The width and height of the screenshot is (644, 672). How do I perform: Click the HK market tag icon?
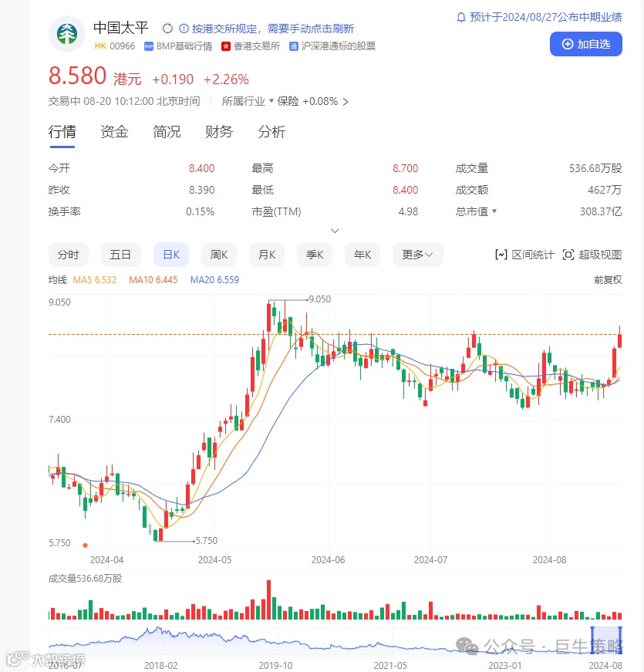(x=100, y=46)
